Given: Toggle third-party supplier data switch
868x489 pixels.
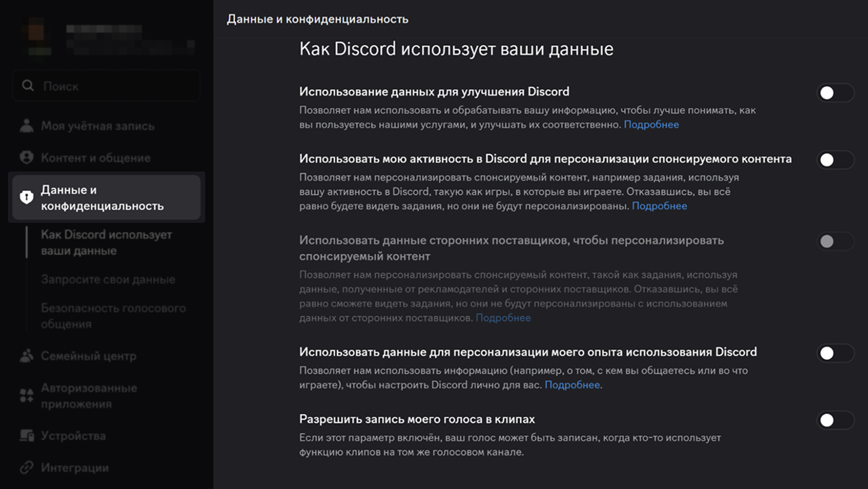Looking at the screenshot, I should click(x=835, y=241).
